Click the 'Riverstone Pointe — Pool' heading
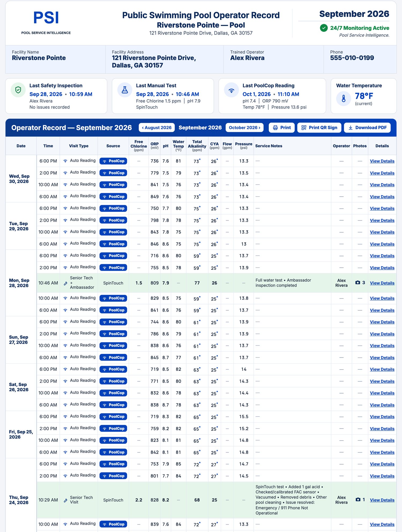Viewport: 402px width, 532px height. click(201, 25)
